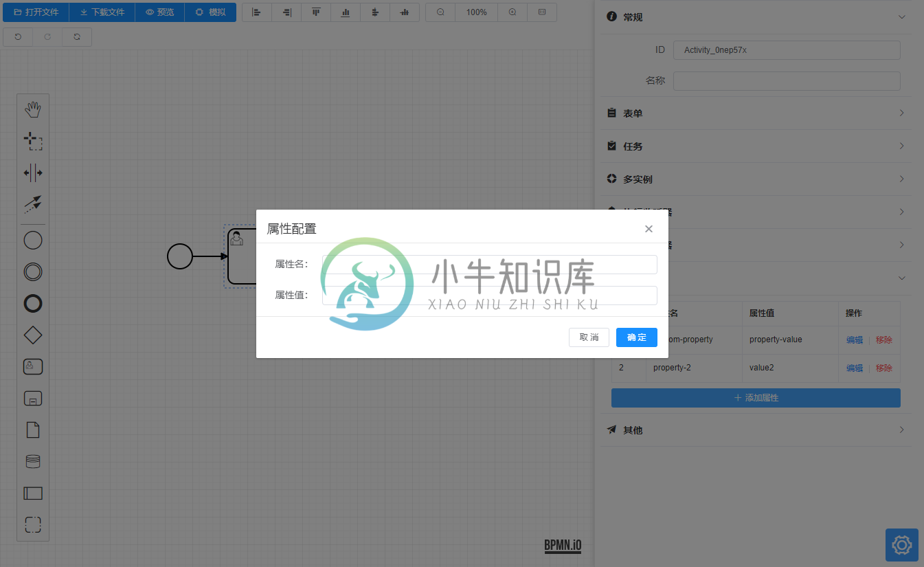This screenshot has height=567, width=924.
Task: Click 确定 to confirm the property
Action: pos(637,337)
